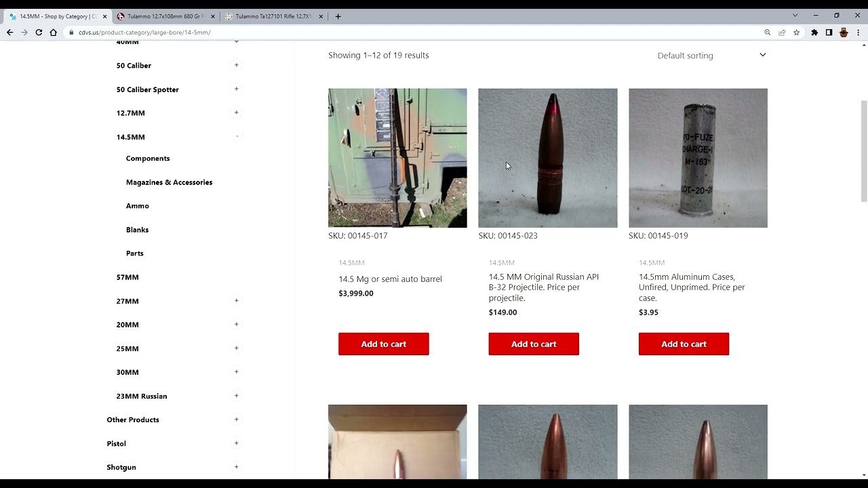Image resolution: width=868 pixels, height=488 pixels.
Task: View the site lock icon info
Action: (x=71, y=33)
